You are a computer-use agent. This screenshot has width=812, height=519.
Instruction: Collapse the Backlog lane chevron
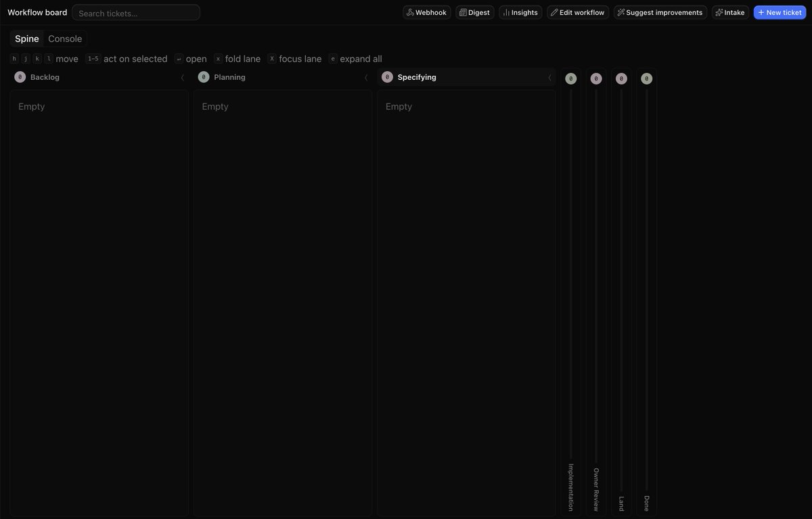click(182, 77)
